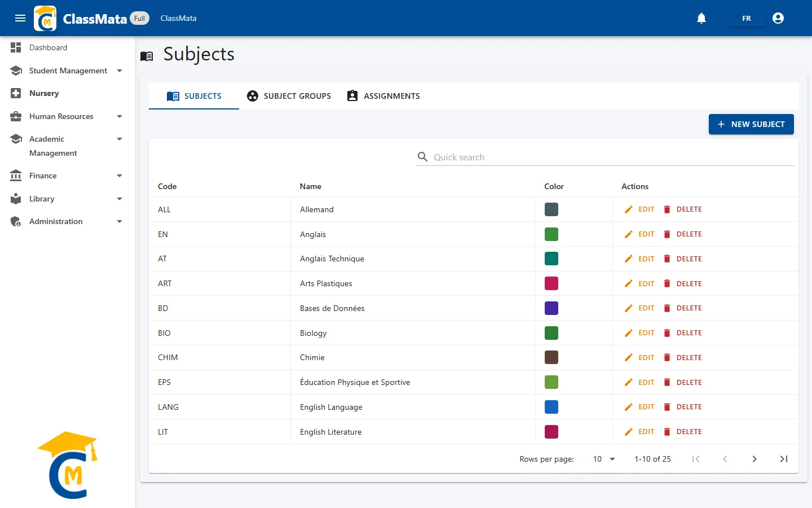Open the rows per page dropdown
The width and height of the screenshot is (812, 508).
click(604, 459)
